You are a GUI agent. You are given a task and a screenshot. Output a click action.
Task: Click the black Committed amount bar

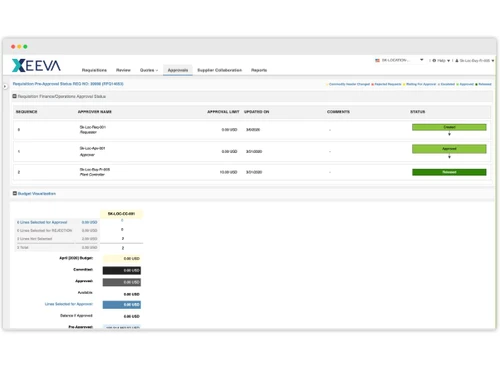tap(122, 270)
